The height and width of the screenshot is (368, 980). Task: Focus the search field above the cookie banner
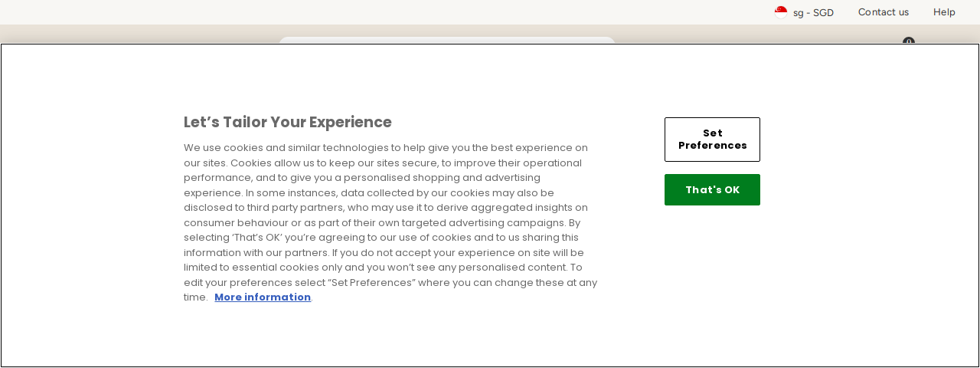pyautogui.click(x=447, y=40)
